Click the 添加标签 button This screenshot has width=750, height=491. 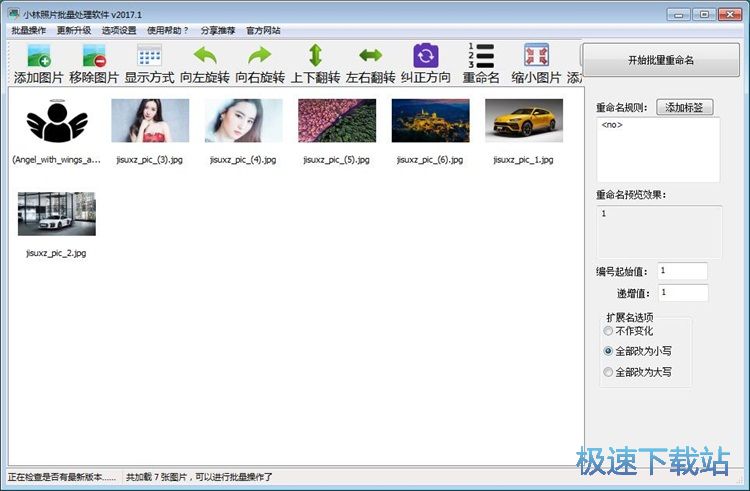685,107
